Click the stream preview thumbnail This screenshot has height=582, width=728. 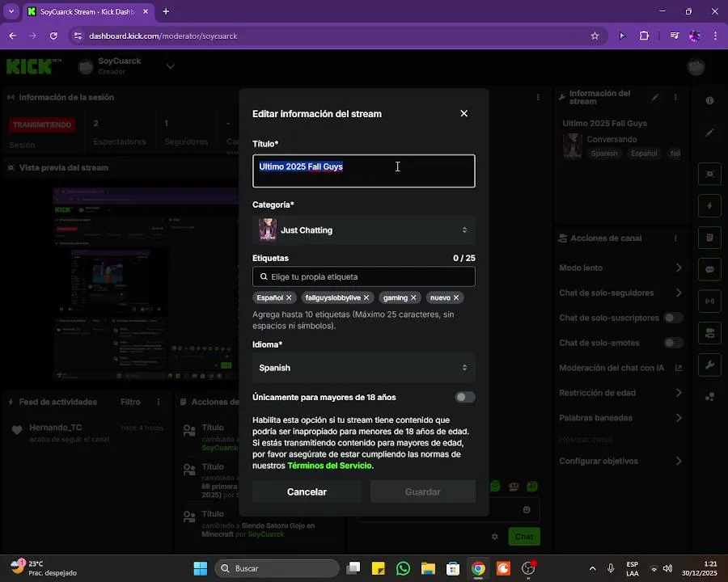point(146,284)
